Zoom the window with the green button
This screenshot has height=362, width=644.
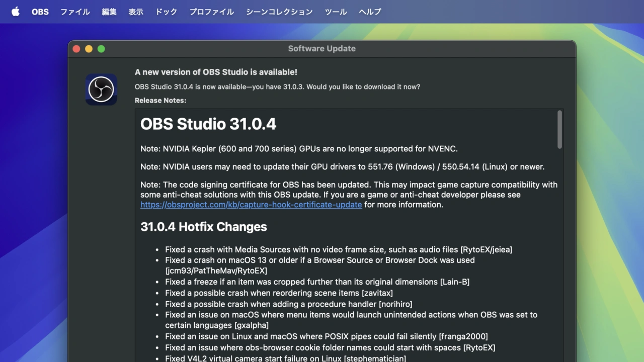pyautogui.click(x=101, y=49)
